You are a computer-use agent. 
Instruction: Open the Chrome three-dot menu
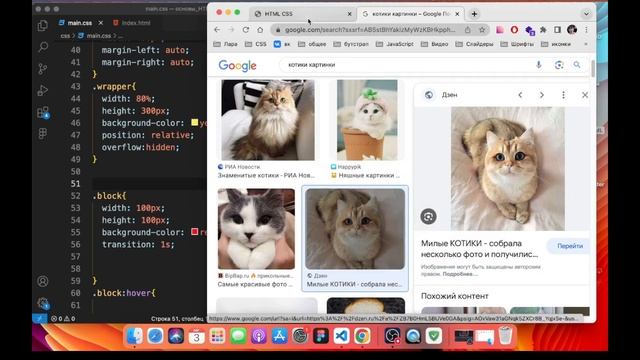coord(586,30)
